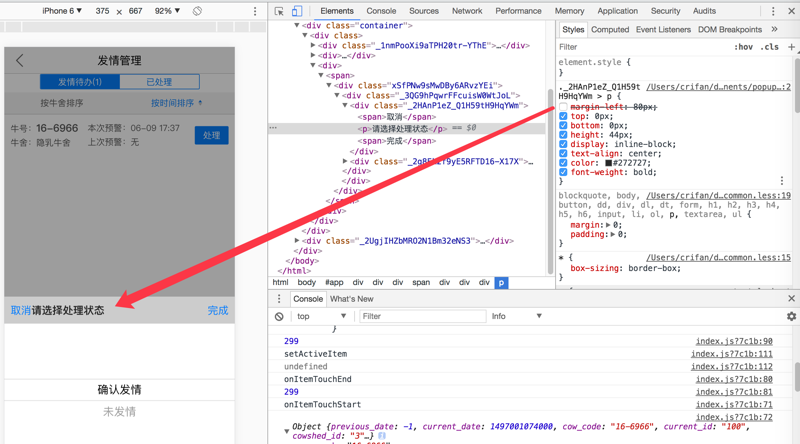Open common.less:19 source link

pos(718,195)
